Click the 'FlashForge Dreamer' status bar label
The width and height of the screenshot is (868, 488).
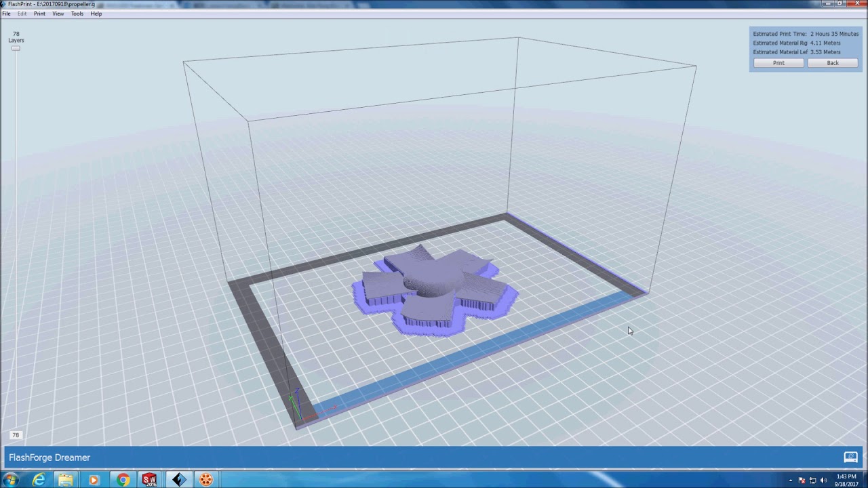pos(50,457)
